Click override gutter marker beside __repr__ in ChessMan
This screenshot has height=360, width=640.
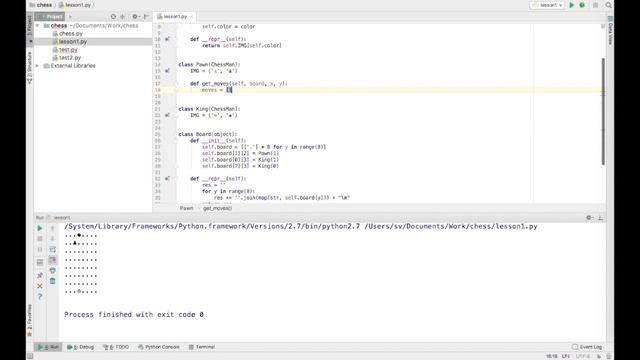(x=167, y=39)
